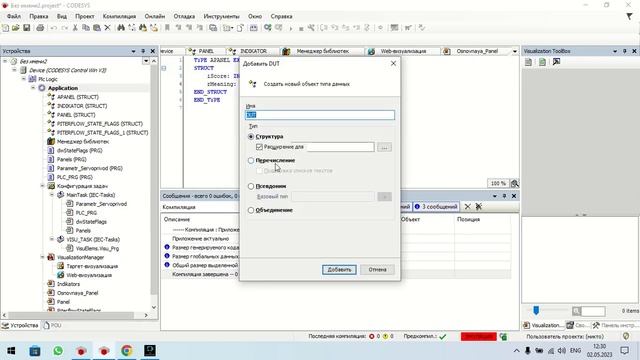Click the green status icon beside red indicator
The image size is (640, 360).
point(503,336)
